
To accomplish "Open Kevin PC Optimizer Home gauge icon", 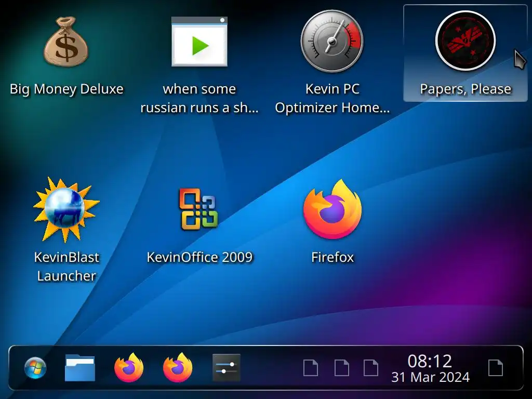I will point(332,42).
